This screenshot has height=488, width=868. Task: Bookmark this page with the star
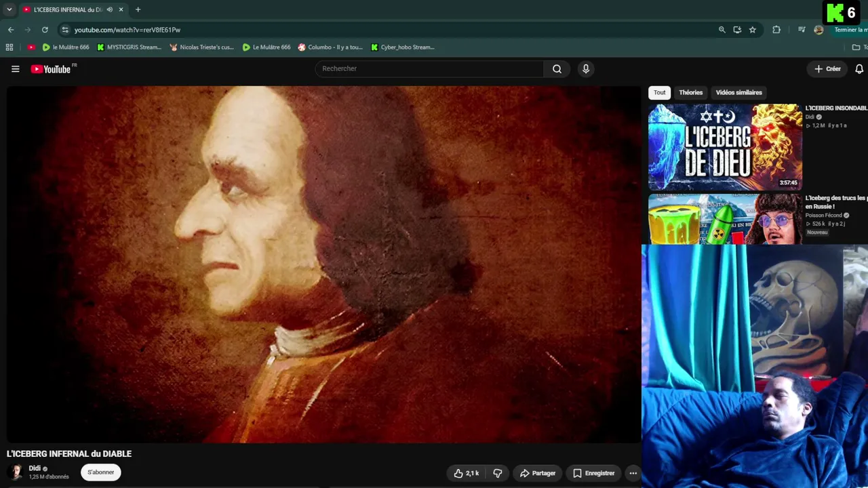753,30
